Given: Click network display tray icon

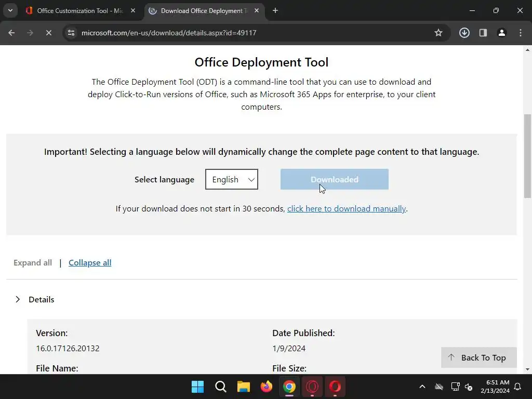Looking at the screenshot, I should click(455, 387).
